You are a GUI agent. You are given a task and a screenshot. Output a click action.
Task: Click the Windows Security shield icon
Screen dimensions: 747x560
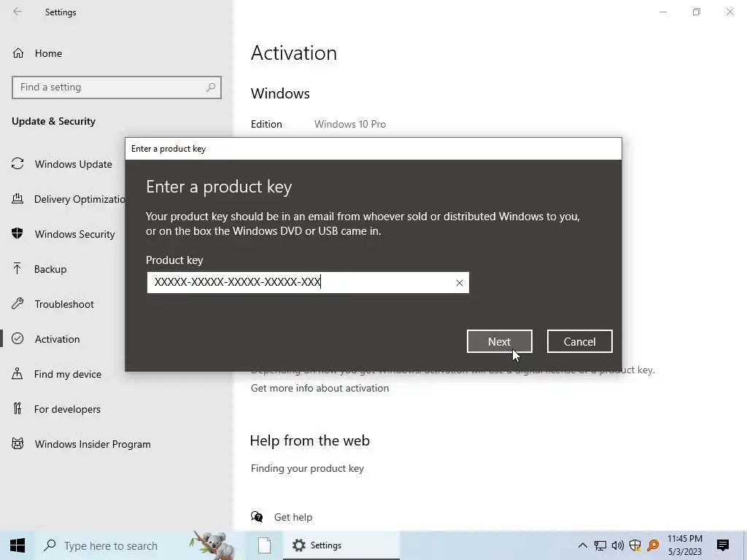click(18, 233)
